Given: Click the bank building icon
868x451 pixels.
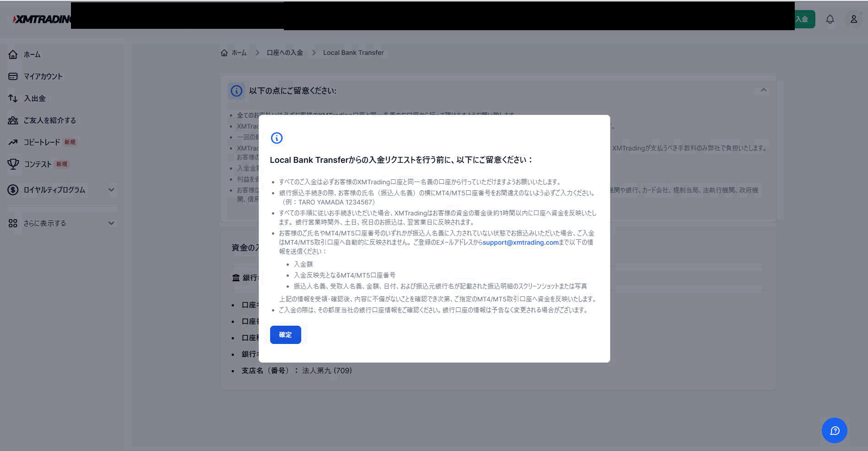Looking at the screenshot, I should [x=236, y=278].
